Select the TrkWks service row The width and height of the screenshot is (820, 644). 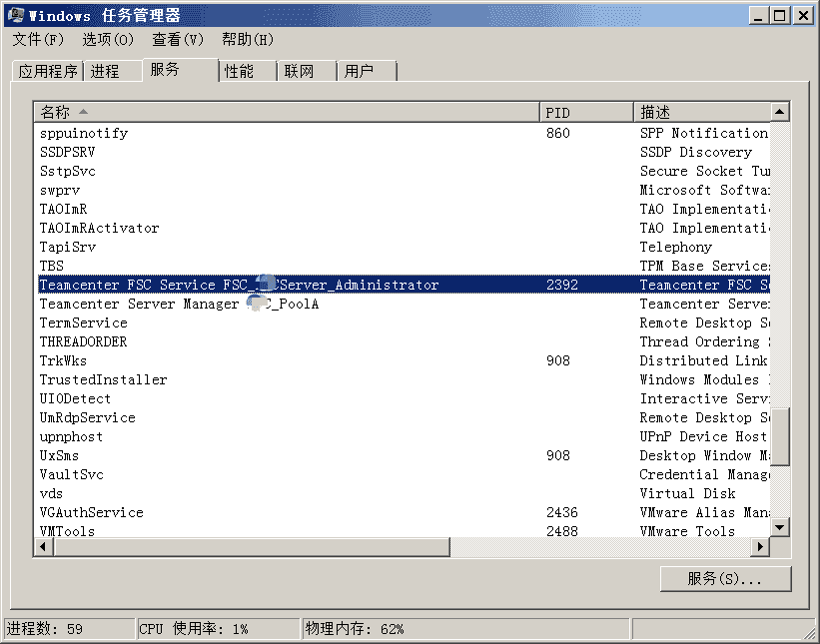click(x=403, y=360)
